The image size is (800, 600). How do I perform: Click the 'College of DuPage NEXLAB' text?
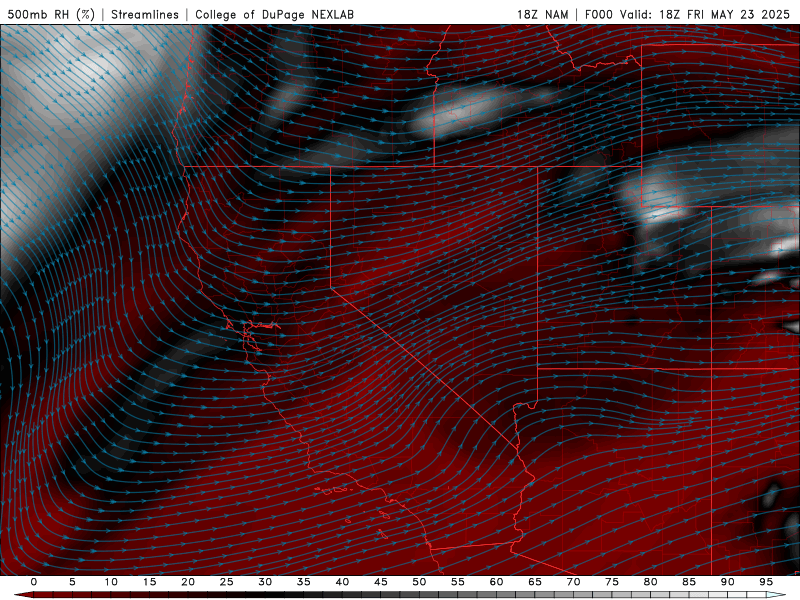click(x=274, y=14)
